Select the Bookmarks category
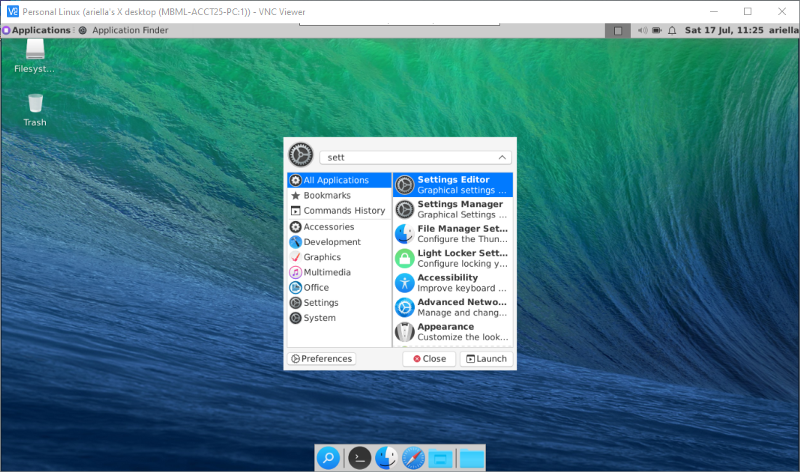Screen dimensions: 800x472 pos(339,195)
